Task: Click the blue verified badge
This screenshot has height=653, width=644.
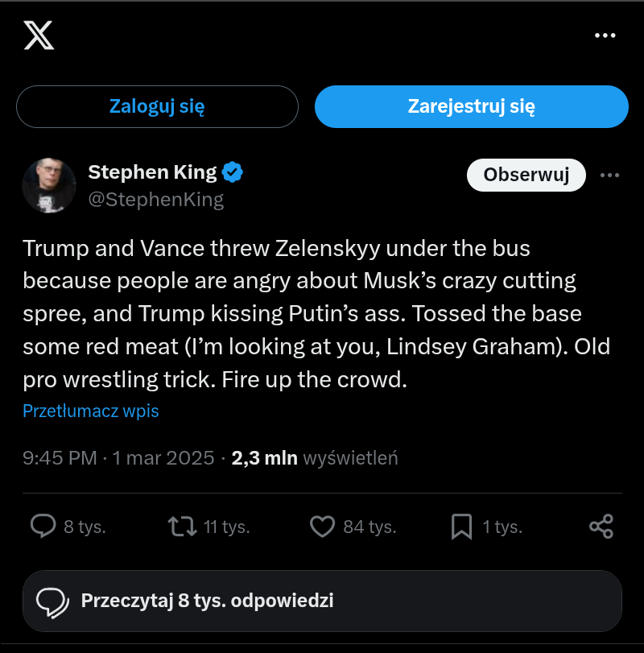Action: tap(233, 172)
